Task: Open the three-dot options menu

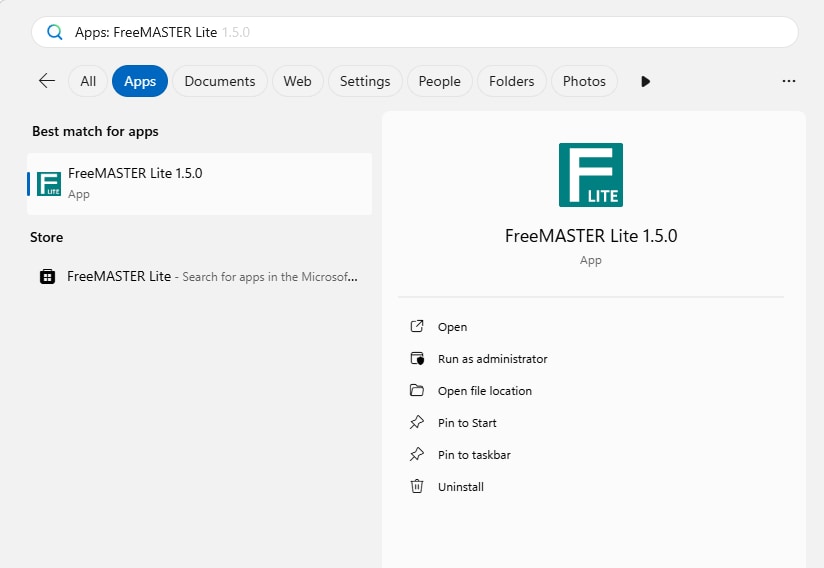Action: (x=788, y=81)
